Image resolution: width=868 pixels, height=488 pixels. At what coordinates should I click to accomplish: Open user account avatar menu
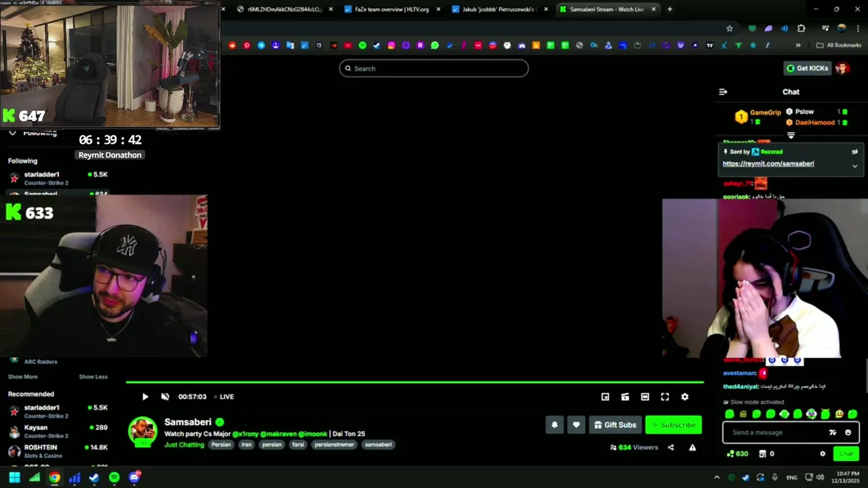(842, 68)
